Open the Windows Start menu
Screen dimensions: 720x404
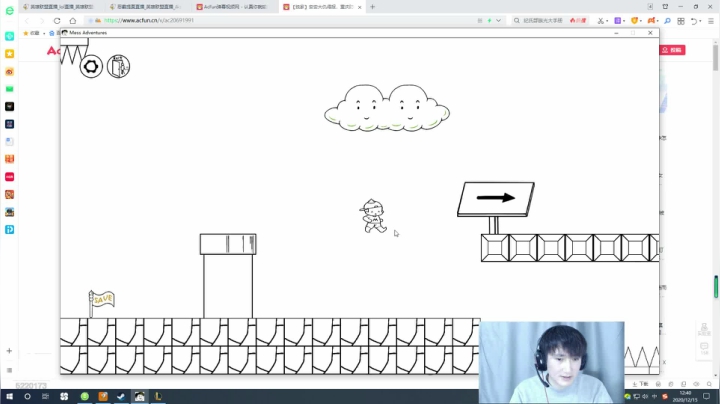9,396
